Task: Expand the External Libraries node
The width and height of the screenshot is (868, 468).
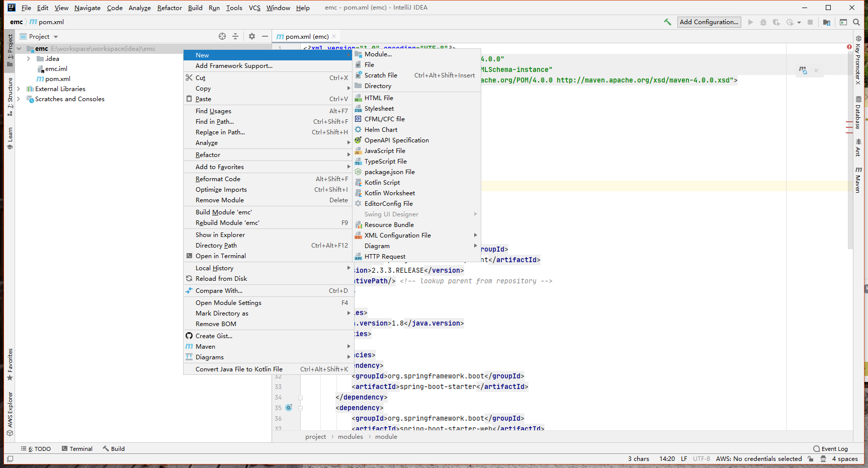Action: pyautogui.click(x=19, y=89)
